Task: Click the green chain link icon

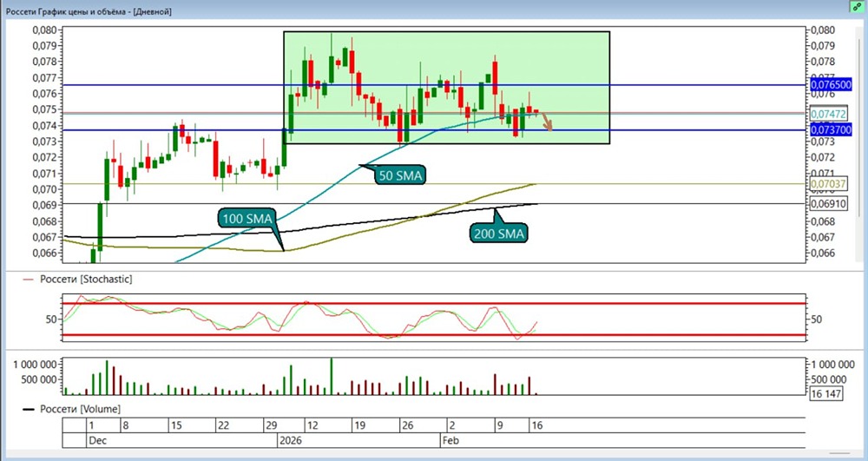Action: click(x=858, y=6)
